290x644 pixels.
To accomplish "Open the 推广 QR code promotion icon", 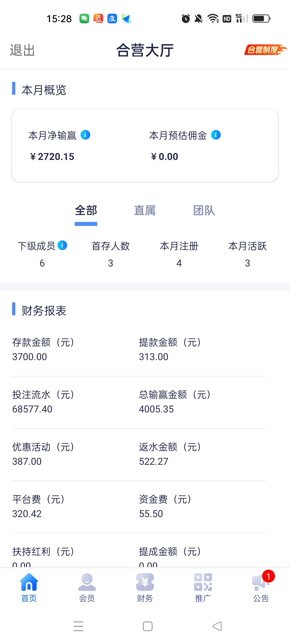I will 203,582.
